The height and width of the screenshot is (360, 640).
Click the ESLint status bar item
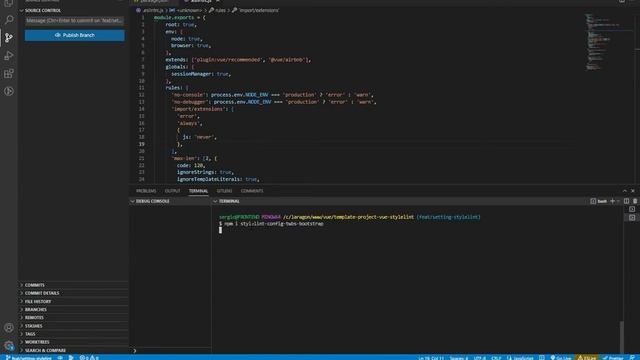click(587, 358)
